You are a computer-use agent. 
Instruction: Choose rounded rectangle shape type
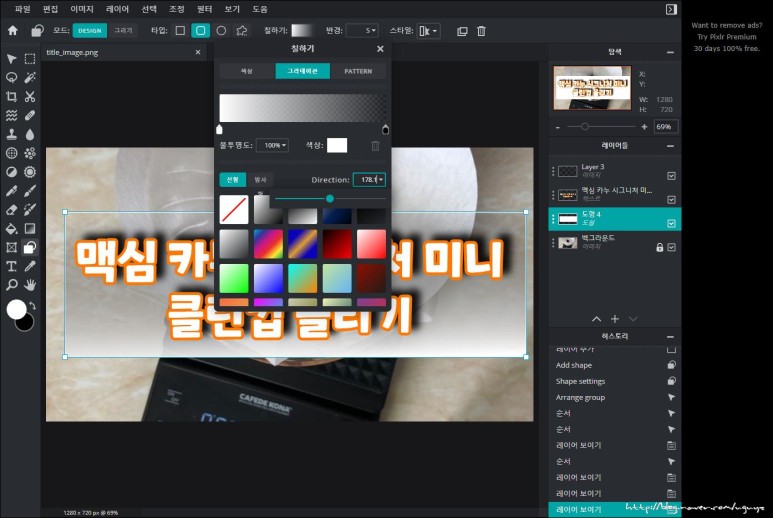[201, 31]
